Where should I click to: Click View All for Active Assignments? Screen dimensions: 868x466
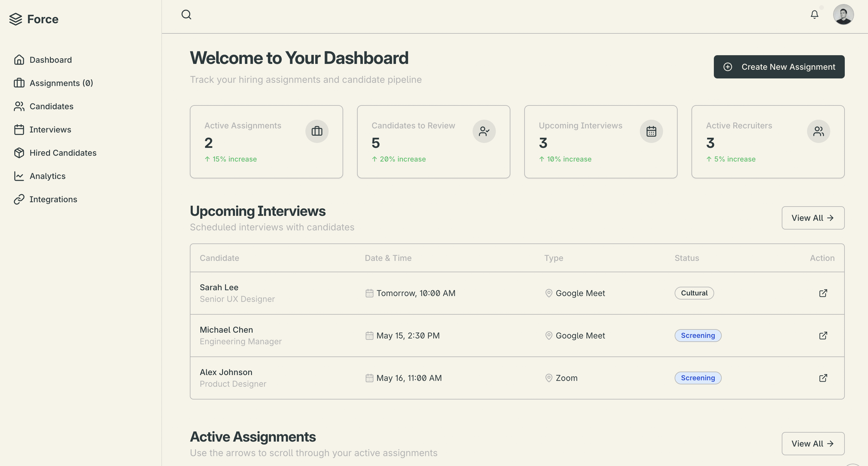(812, 443)
